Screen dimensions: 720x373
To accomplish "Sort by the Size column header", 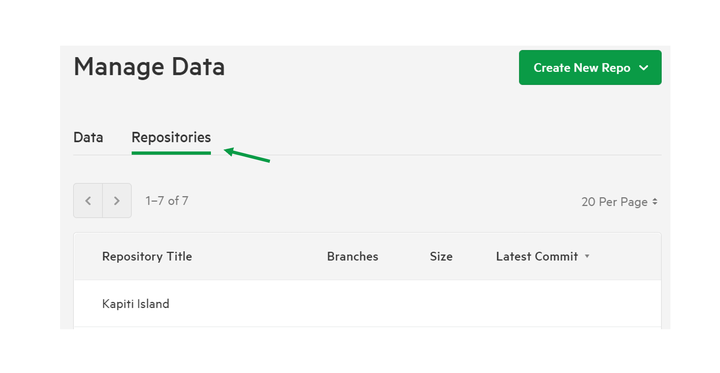I will 441,256.
